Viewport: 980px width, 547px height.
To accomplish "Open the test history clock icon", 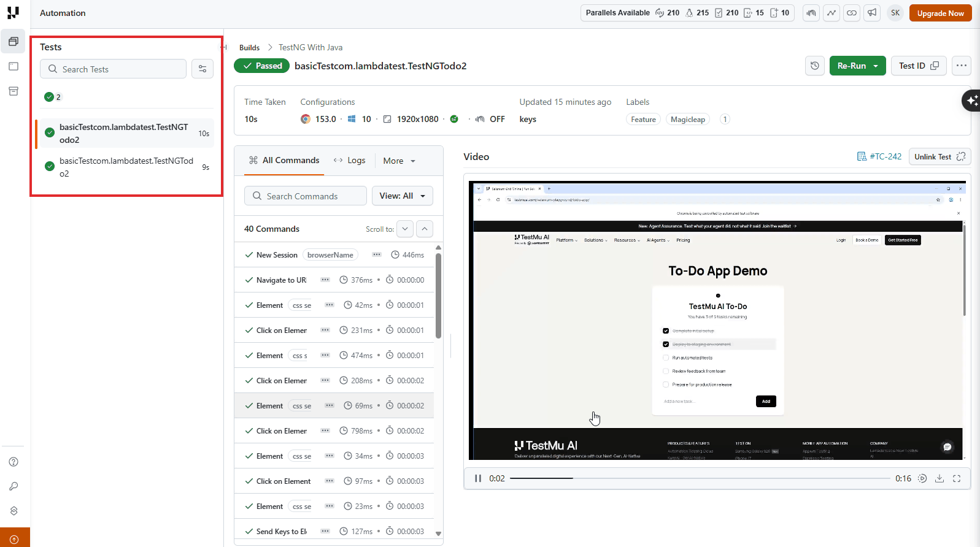I will pos(815,66).
